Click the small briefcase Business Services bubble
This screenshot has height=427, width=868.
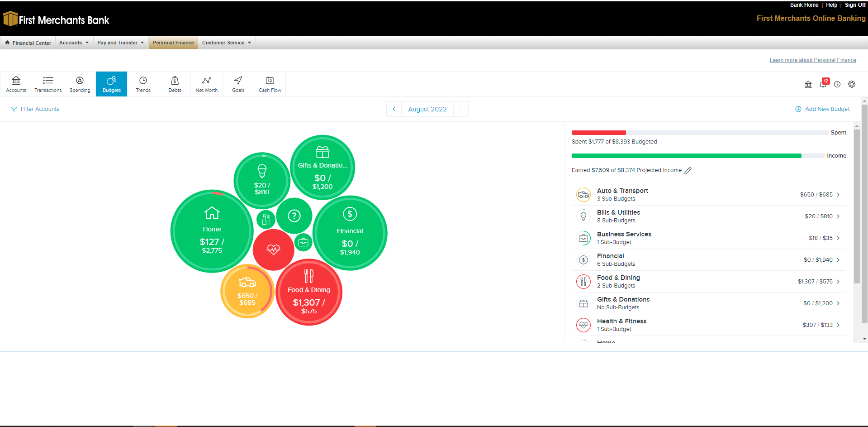tap(304, 243)
